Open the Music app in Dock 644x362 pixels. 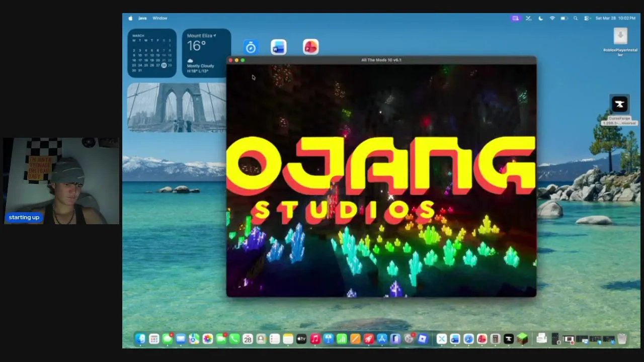[x=315, y=339]
